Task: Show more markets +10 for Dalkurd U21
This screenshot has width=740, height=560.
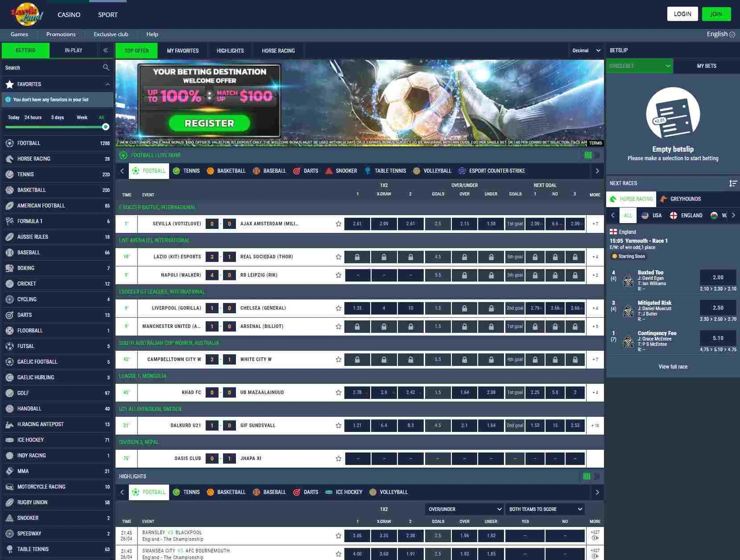Action: (x=595, y=426)
